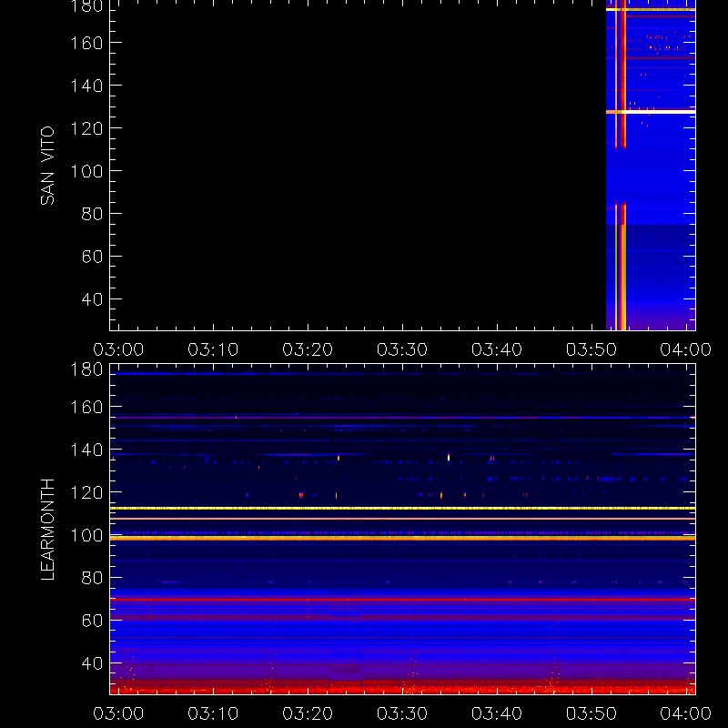728x728 pixels.
Task: Click 03:40 time label under LEARMONTH plot
Action: pos(497,713)
